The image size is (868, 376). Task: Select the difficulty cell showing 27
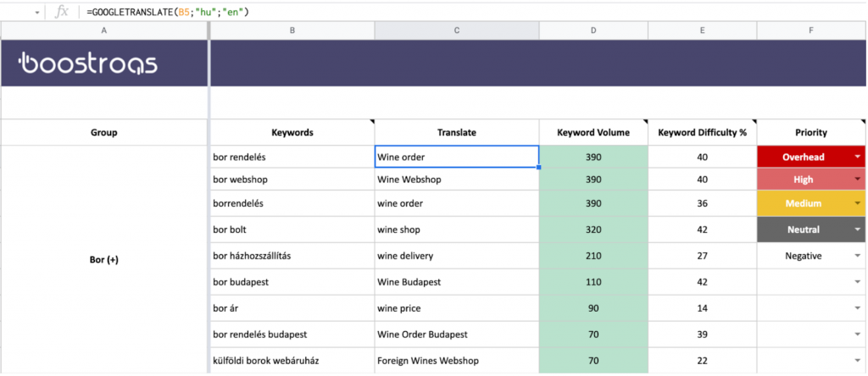702,256
